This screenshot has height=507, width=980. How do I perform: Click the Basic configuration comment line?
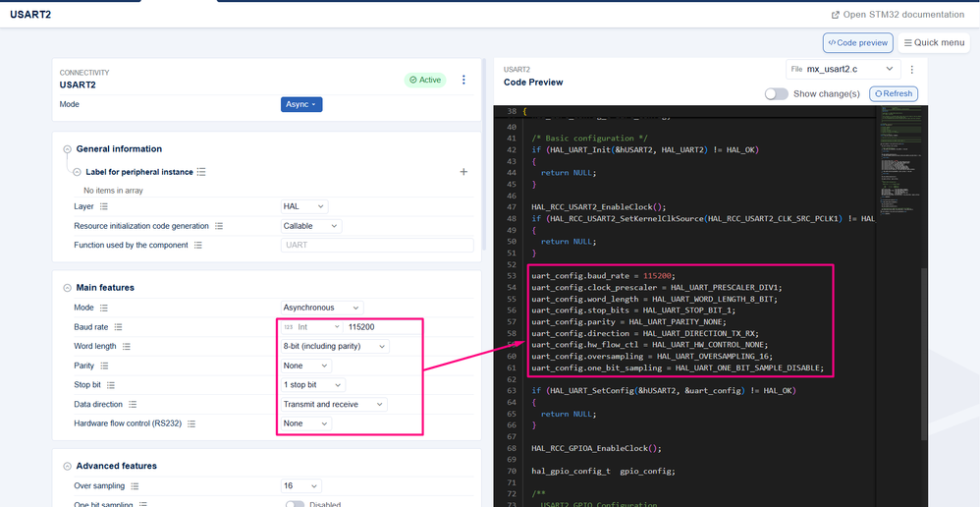(590, 138)
